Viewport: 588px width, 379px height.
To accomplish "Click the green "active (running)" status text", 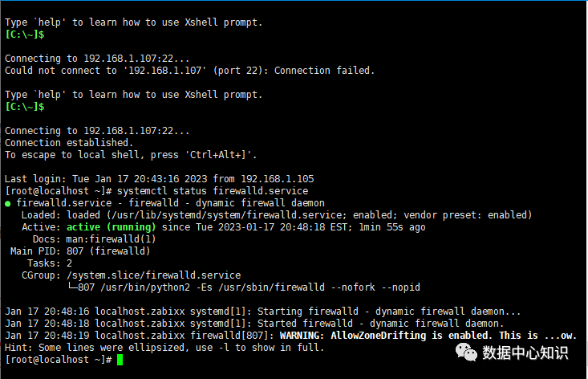I will tap(111, 227).
